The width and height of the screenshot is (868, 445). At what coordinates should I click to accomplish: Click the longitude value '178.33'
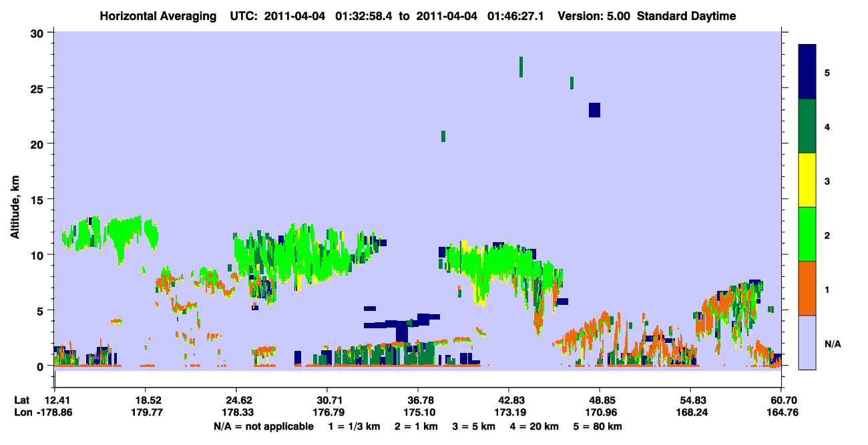coord(236,412)
